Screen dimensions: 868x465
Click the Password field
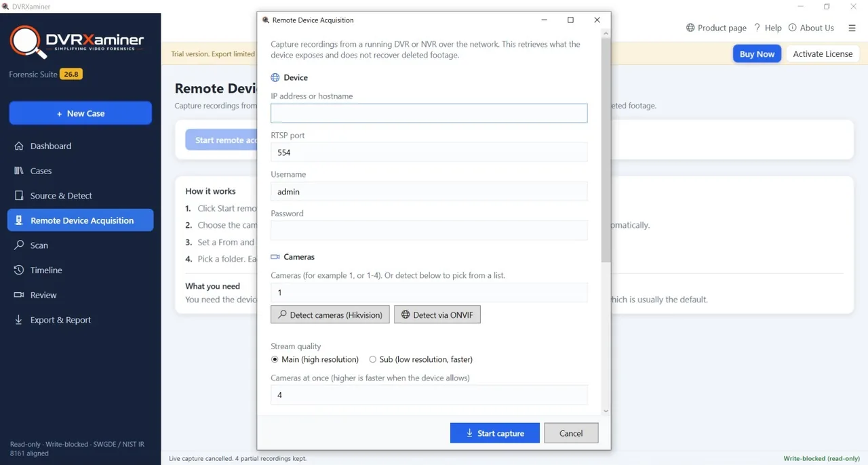tap(429, 230)
